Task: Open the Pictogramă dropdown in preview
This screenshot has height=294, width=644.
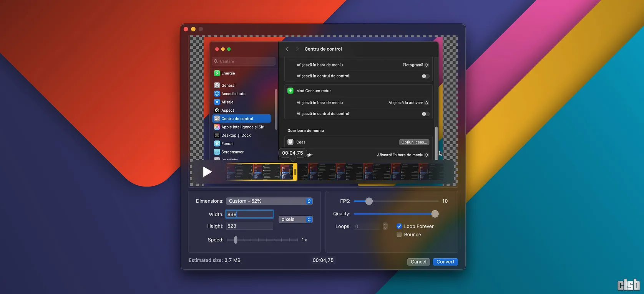Action: [415, 65]
